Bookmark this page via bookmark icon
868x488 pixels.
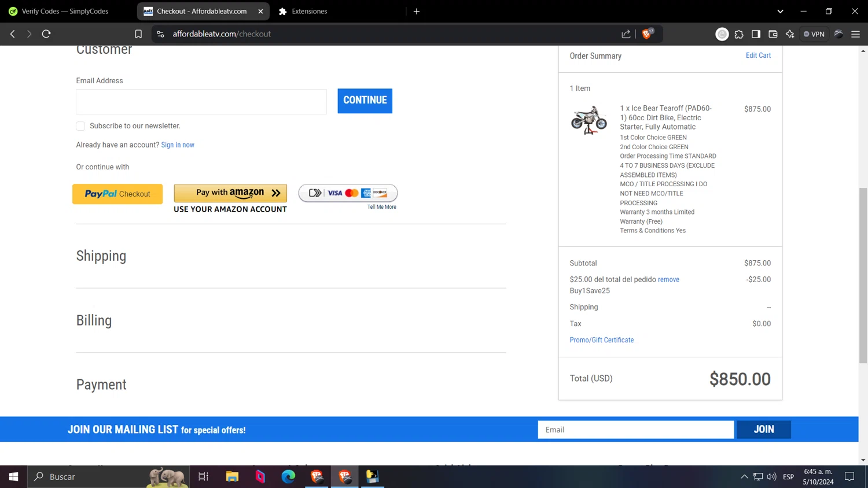pos(138,34)
